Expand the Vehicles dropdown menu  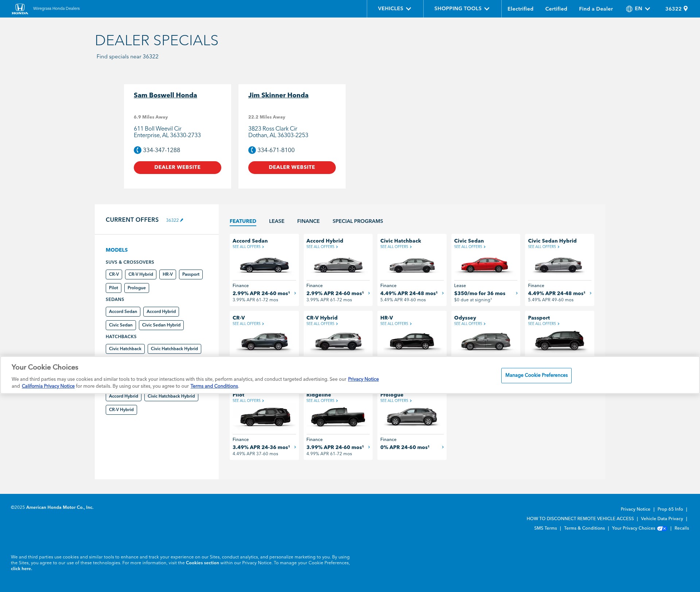coord(395,9)
